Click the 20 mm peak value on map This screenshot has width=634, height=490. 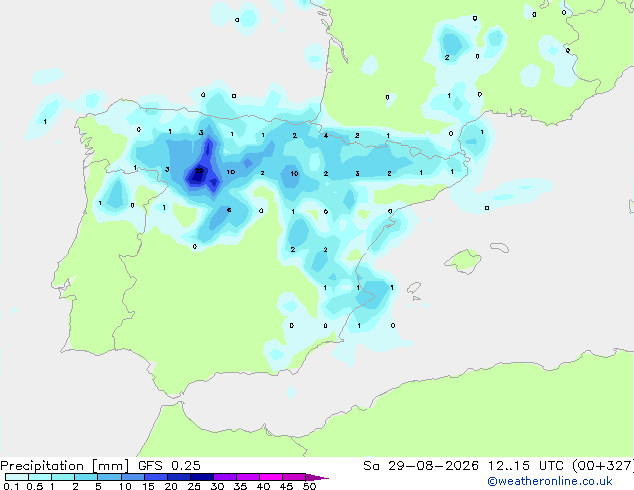199,171
